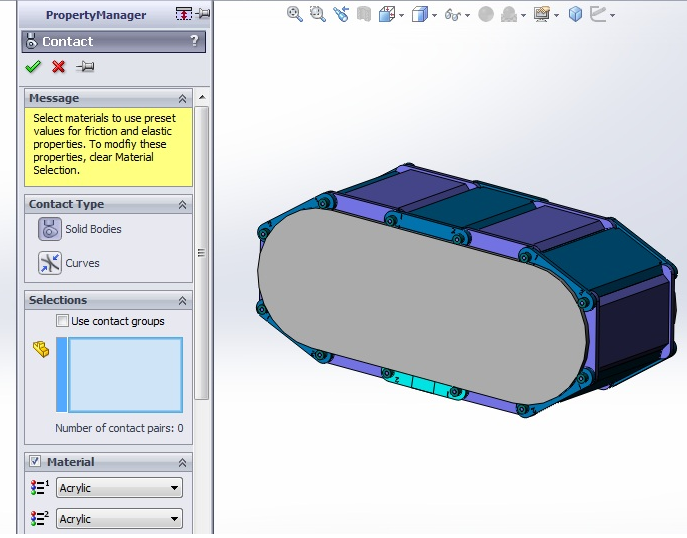Click the PropertyManager panel scrollbar
The height and width of the screenshot is (538, 687).
click(202, 253)
